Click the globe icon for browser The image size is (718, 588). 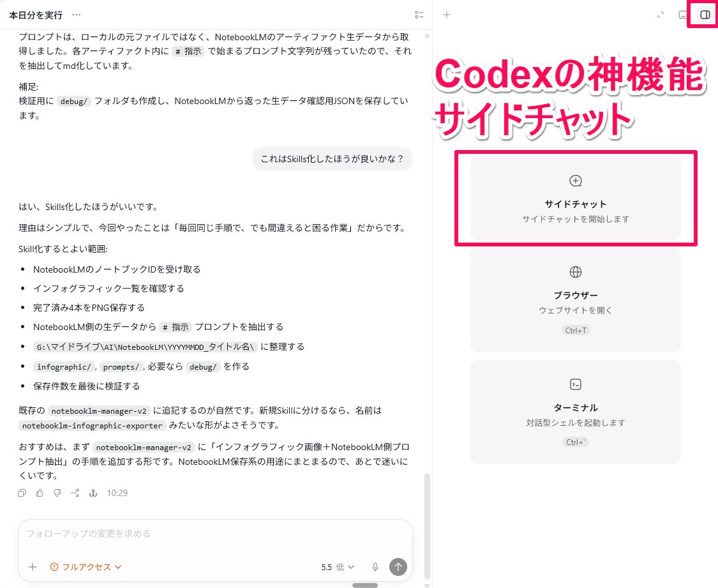click(x=576, y=272)
